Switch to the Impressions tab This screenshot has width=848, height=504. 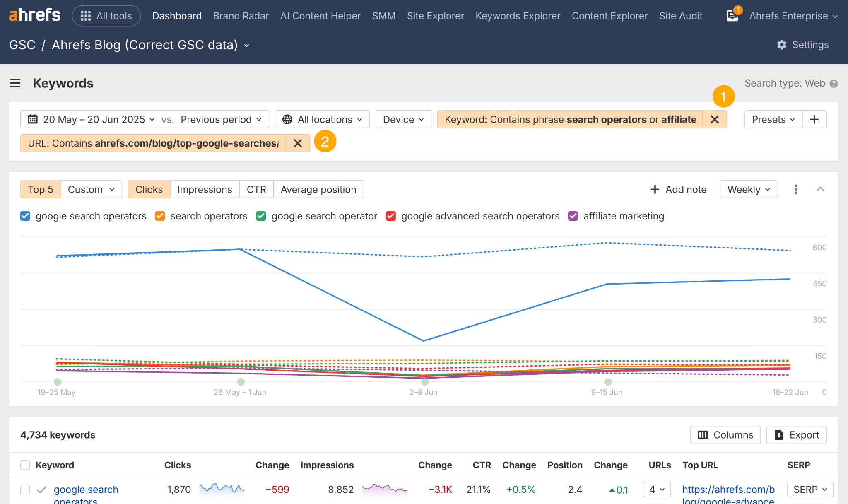pos(205,189)
